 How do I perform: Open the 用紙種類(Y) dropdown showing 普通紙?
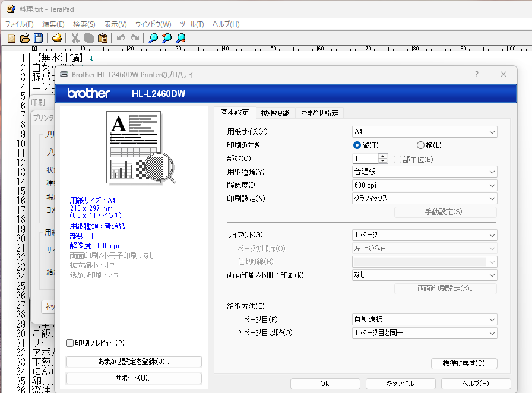tap(425, 172)
